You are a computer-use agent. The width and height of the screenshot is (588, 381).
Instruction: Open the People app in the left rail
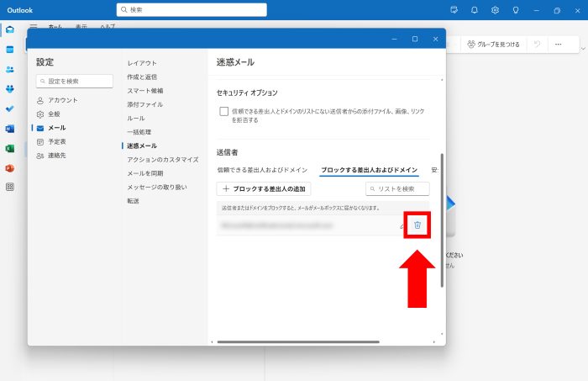pos(10,70)
